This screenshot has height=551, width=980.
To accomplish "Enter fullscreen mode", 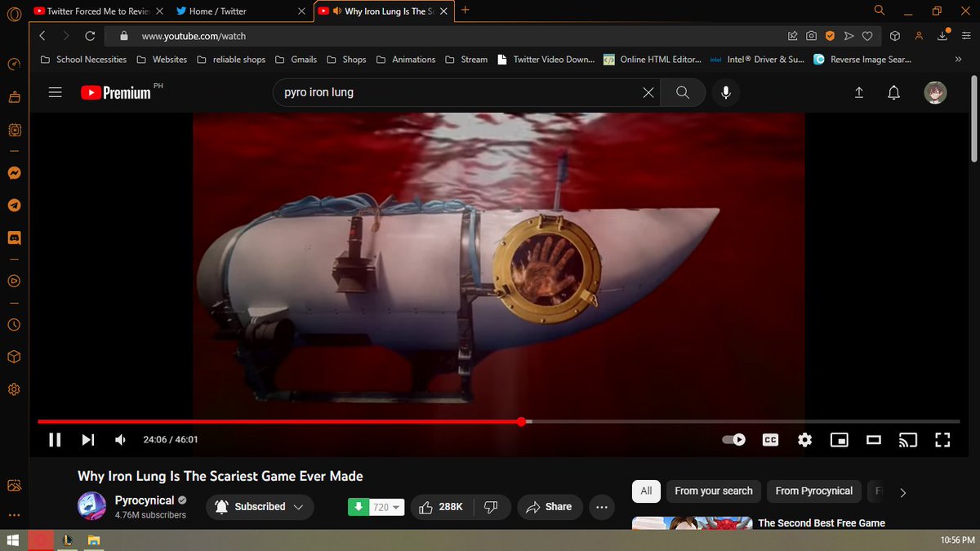I will coord(942,440).
